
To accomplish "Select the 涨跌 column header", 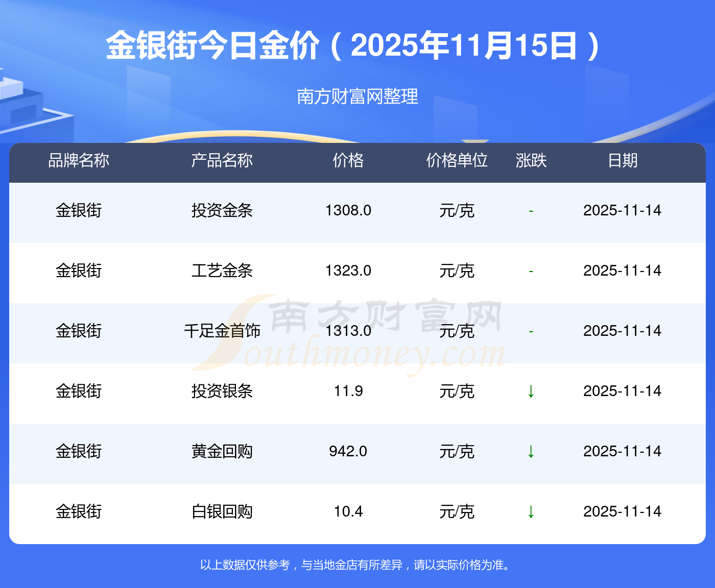I will 531,161.
